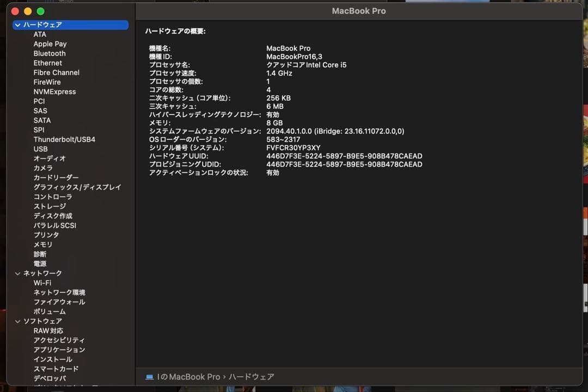View グラフィックス/ディスプレイ information
The image size is (588, 392).
(79, 187)
